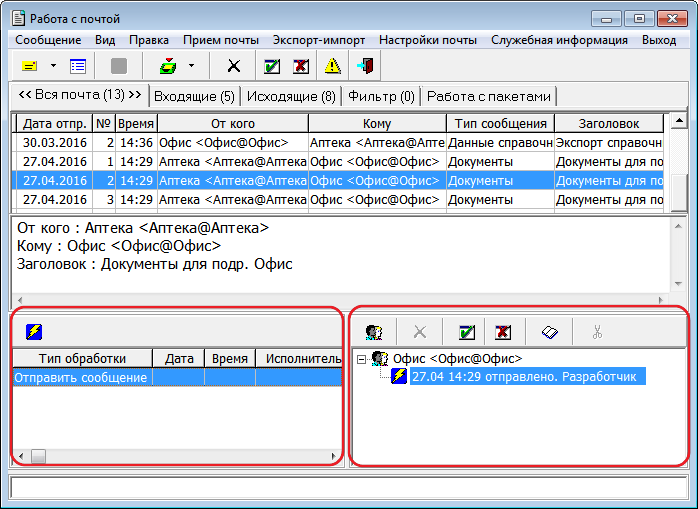Screen dimensions: 698x509
Task: Click the Дата column header in processing panel
Action: pos(179,358)
